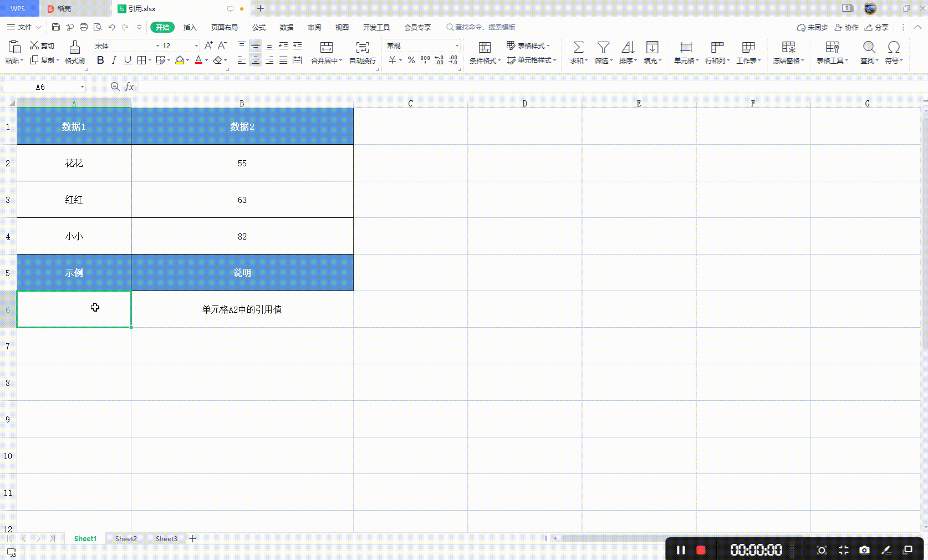Image resolution: width=928 pixels, height=560 pixels.
Task: Click the font color red A swatch
Action: pyautogui.click(x=198, y=60)
